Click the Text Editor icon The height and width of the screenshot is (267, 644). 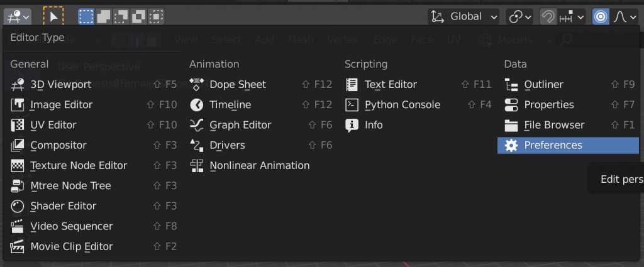click(352, 84)
